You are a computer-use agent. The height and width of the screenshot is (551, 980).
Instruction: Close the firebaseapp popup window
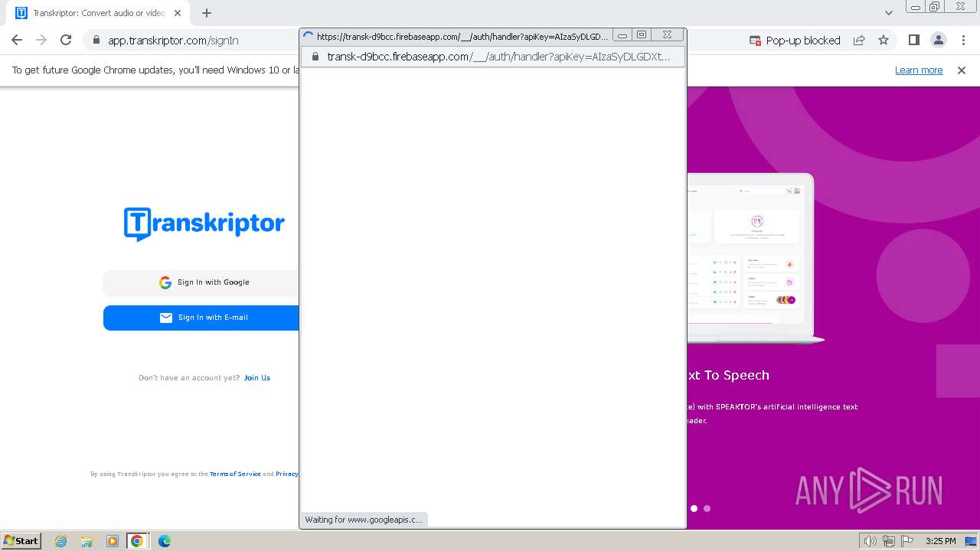tap(668, 35)
